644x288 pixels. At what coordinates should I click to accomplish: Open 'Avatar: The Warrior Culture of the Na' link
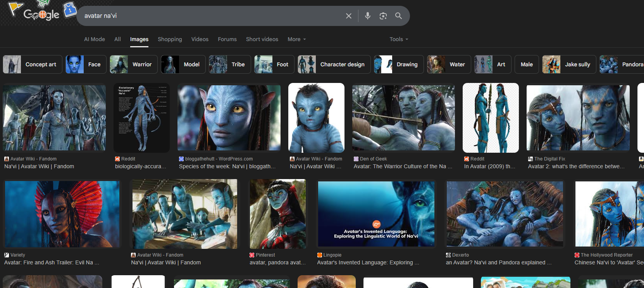403,166
